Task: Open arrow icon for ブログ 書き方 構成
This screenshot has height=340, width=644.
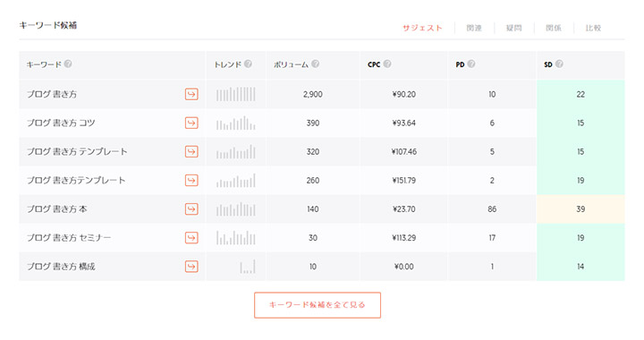Action: [191, 267]
